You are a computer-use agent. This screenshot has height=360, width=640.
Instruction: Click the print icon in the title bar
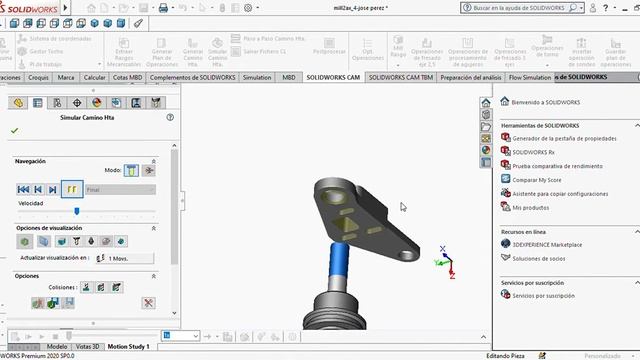[163, 8]
